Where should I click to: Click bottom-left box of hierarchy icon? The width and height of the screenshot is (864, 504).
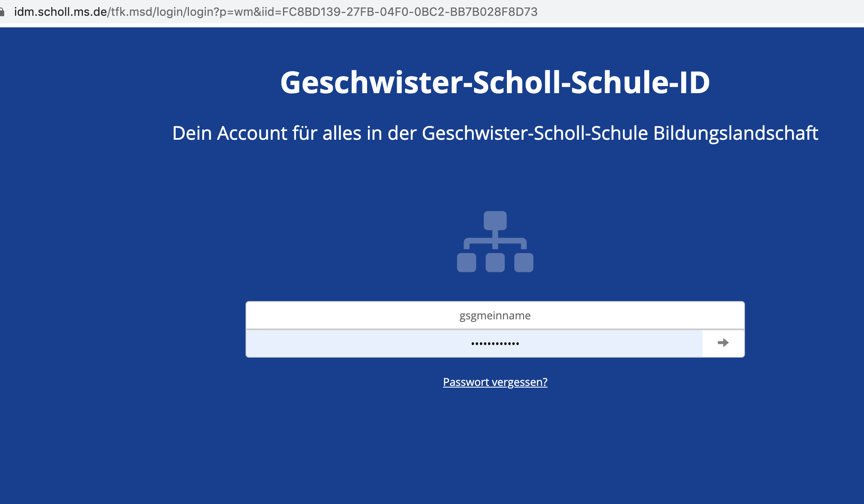pyautogui.click(x=466, y=262)
